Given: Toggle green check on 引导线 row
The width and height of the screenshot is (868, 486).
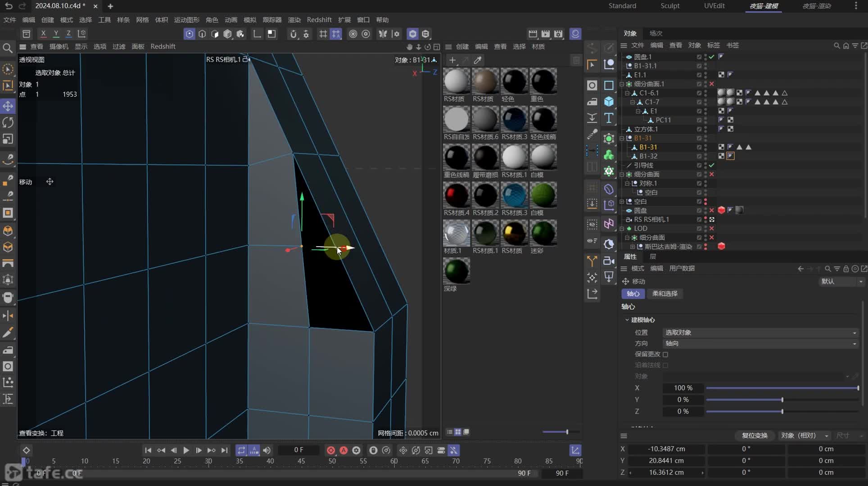Looking at the screenshot, I should coord(712,165).
